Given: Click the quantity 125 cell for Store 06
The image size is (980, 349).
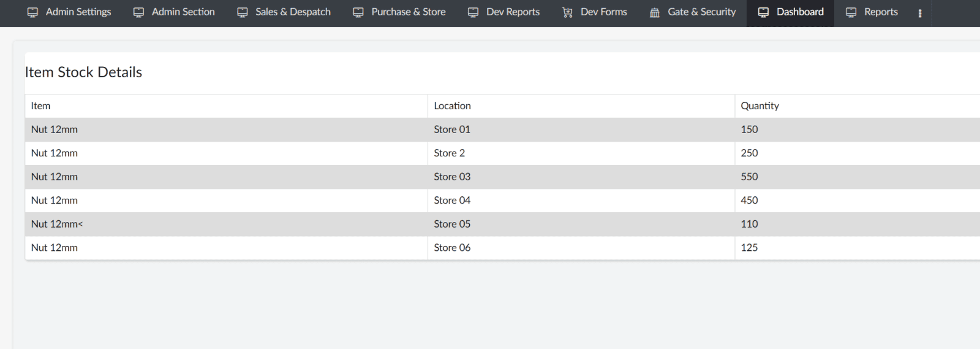Looking at the screenshot, I should [857, 248].
